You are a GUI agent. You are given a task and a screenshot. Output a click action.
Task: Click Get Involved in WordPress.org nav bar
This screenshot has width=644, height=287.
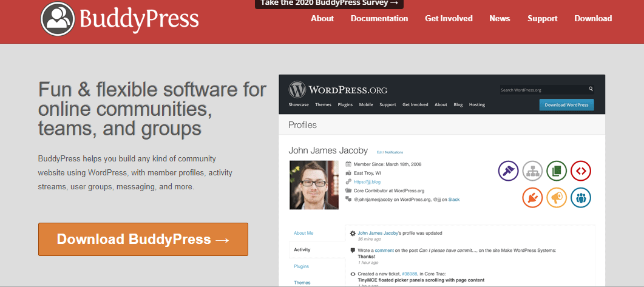tap(415, 105)
